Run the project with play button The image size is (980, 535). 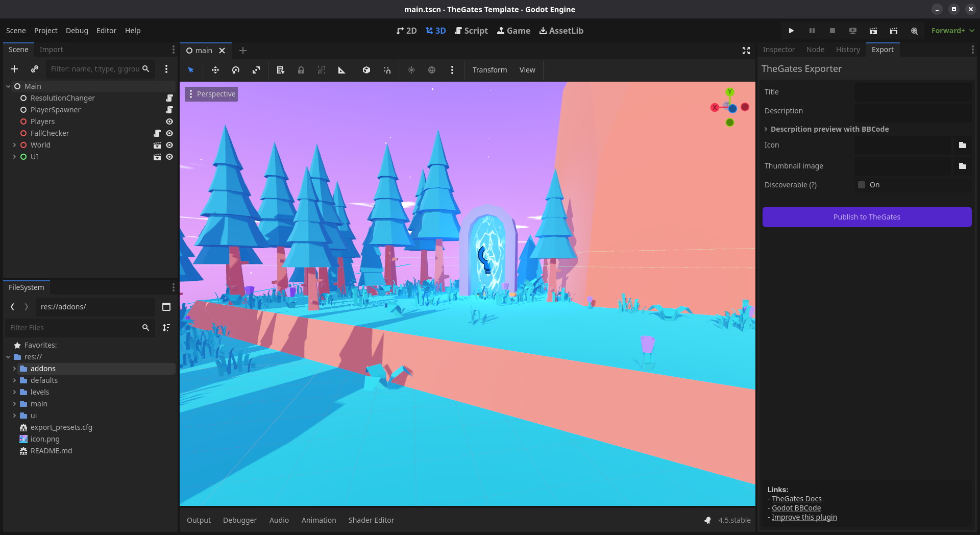791,31
